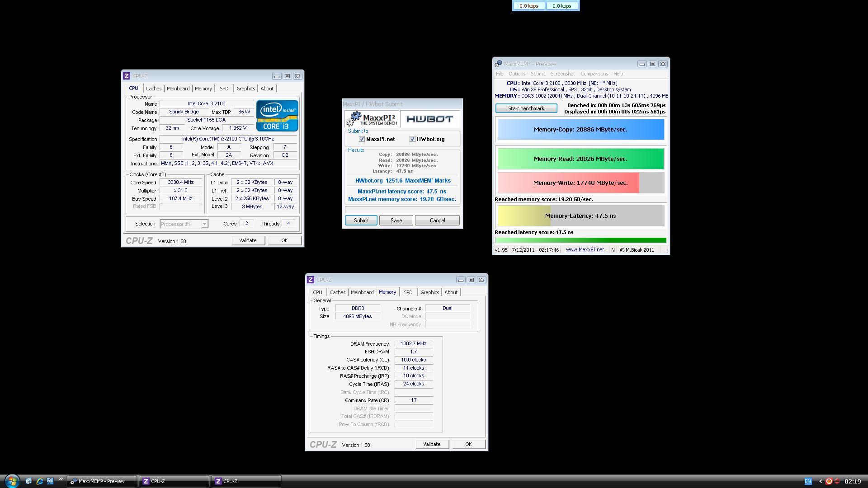This screenshot has width=868, height=488.
Task: Open the Submit menu in MaxxMEM²
Action: tap(538, 74)
